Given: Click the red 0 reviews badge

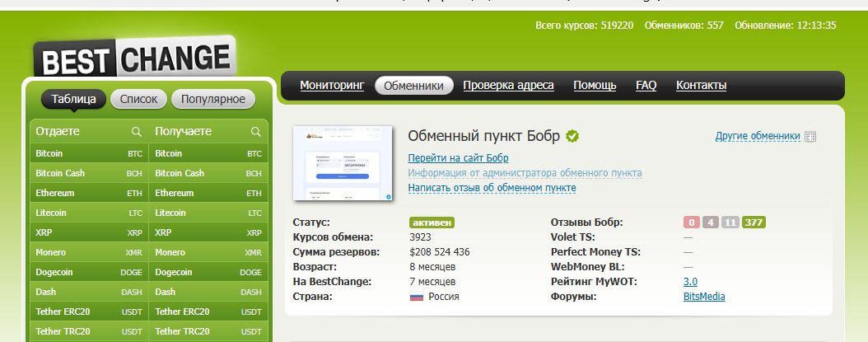Looking at the screenshot, I should (692, 223).
